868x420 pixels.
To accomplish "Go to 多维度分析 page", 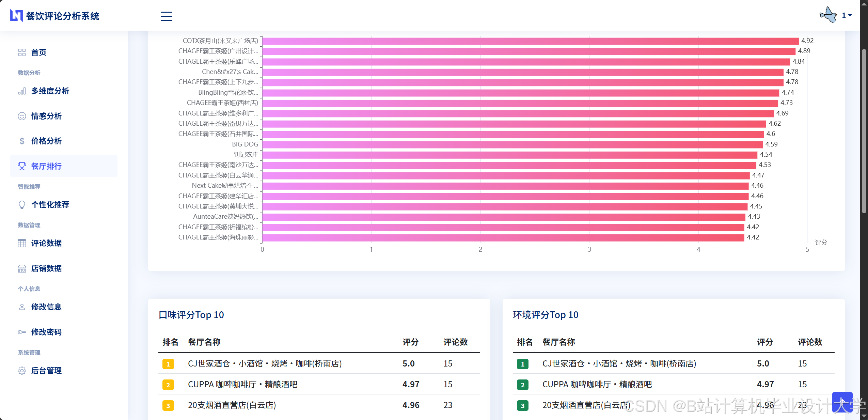I will (50, 91).
